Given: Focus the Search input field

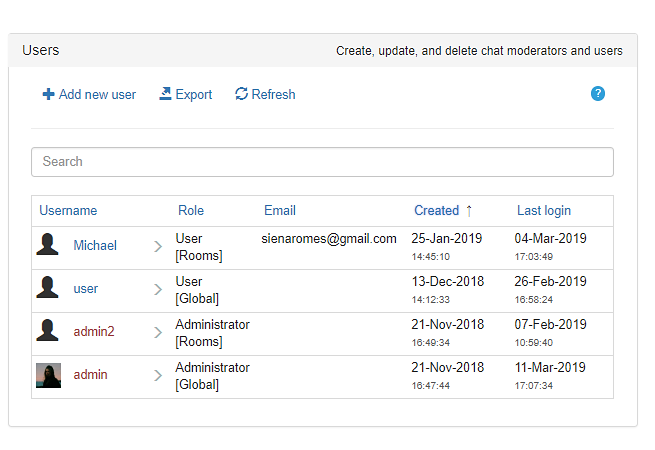Looking at the screenshot, I should [322, 162].
